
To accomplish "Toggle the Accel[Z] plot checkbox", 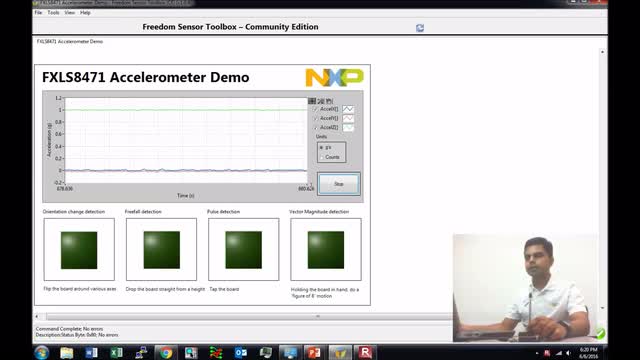I will click(316, 128).
